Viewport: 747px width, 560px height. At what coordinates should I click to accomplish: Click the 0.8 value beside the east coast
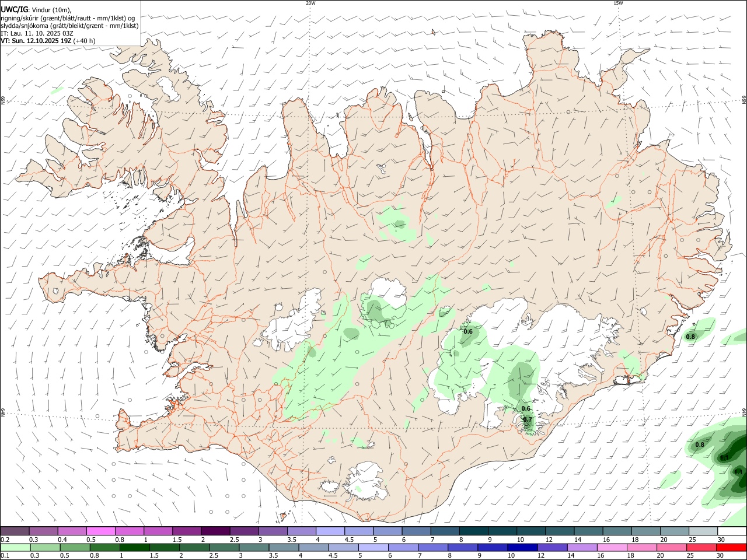pyautogui.click(x=691, y=337)
